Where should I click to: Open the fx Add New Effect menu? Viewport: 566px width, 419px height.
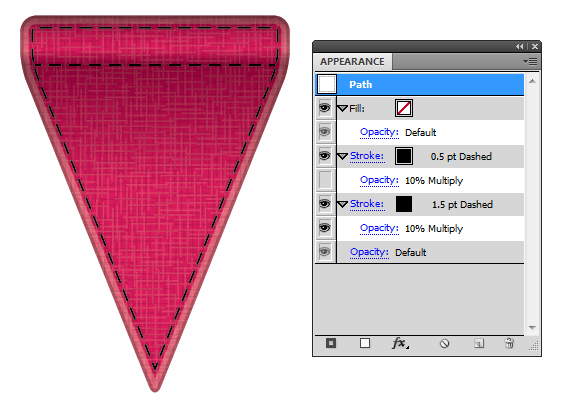[x=400, y=343]
